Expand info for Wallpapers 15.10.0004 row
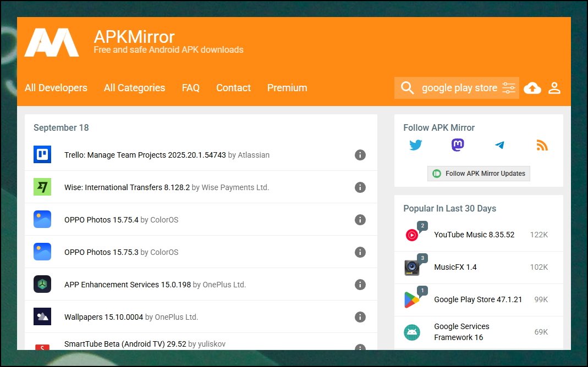 pyautogui.click(x=360, y=317)
